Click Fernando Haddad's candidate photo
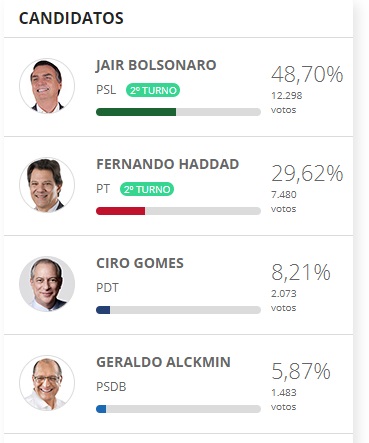The height and width of the screenshot is (443, 369). pos(47,185)
